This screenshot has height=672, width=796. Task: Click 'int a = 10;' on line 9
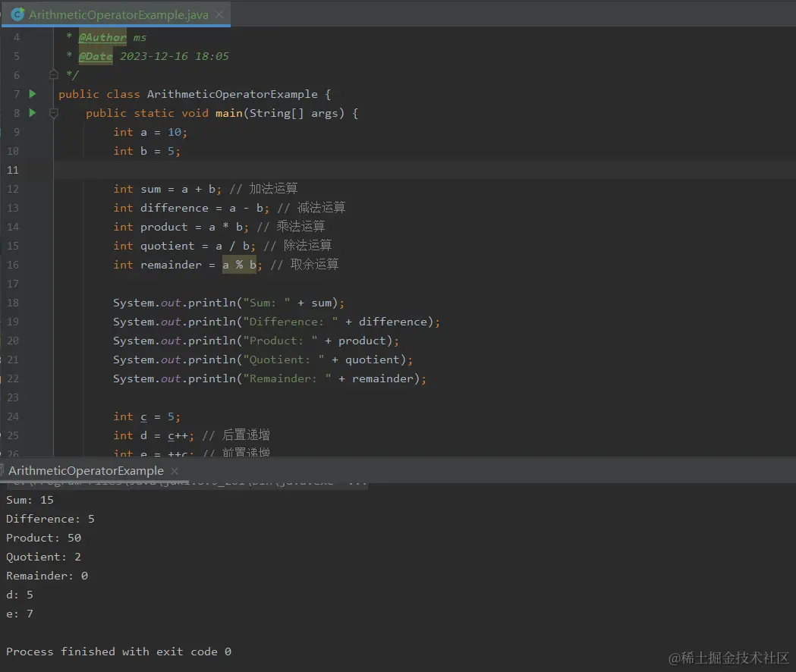point(150,133)
